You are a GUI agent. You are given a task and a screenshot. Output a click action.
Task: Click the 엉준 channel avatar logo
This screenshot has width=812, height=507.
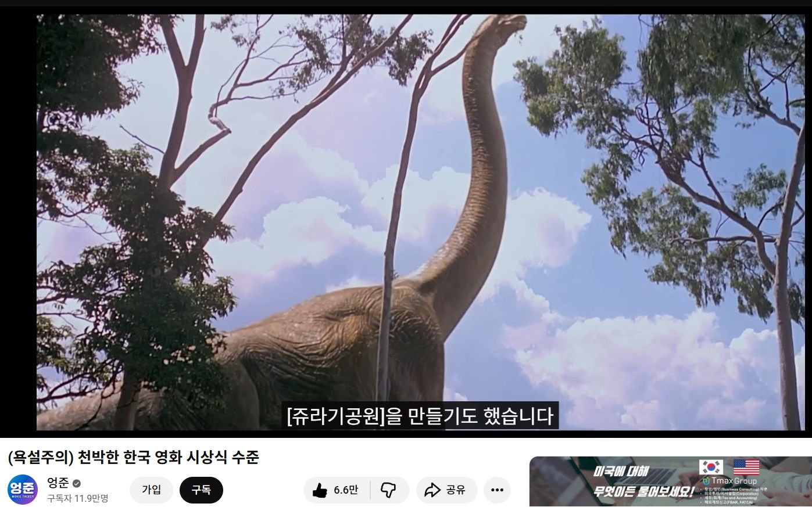(23, 490)
